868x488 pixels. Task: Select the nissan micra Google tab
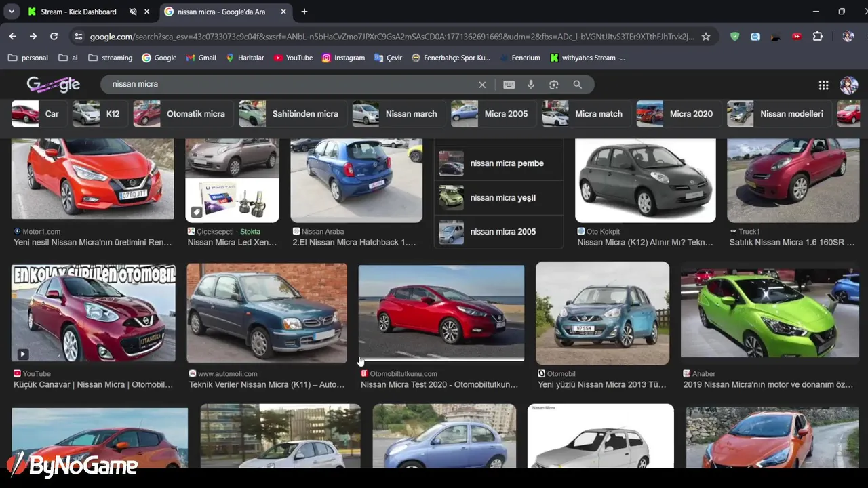pyautogui.click(x=226, y=12)
